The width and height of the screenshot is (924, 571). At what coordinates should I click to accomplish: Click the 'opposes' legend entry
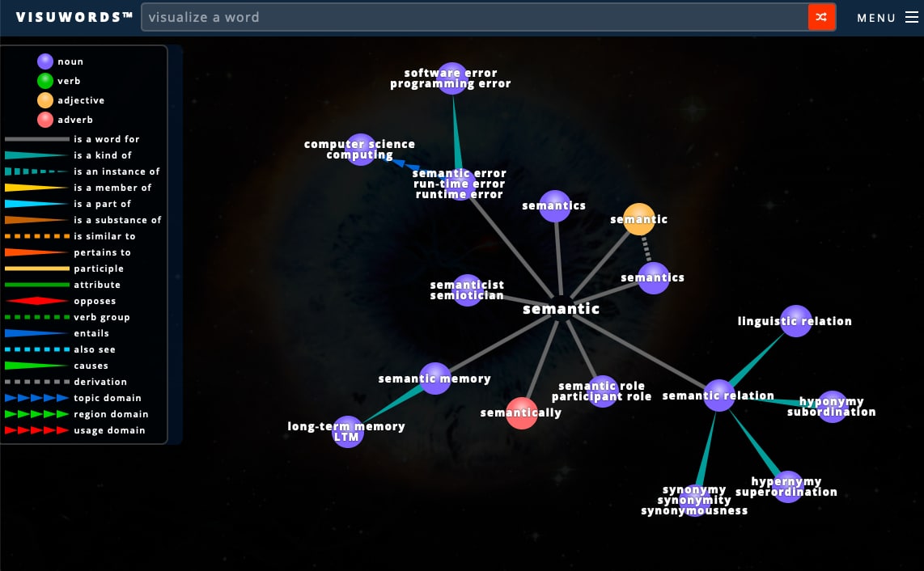tap(60, 301)
